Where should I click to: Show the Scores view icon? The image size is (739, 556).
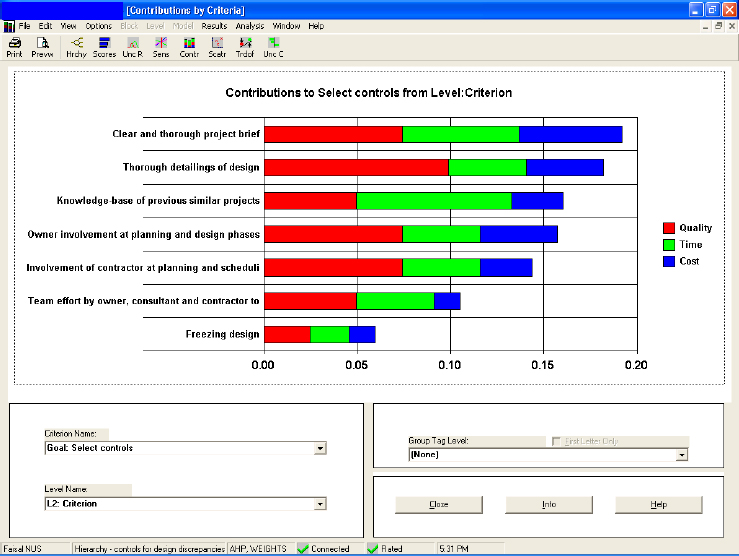tap(104, 47)
